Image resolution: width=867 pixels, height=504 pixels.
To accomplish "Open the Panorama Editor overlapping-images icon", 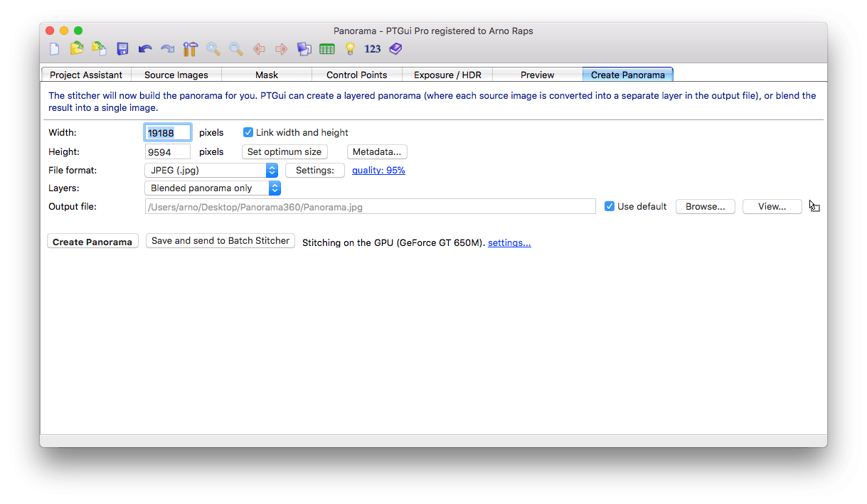I will [x=304, y=49].
